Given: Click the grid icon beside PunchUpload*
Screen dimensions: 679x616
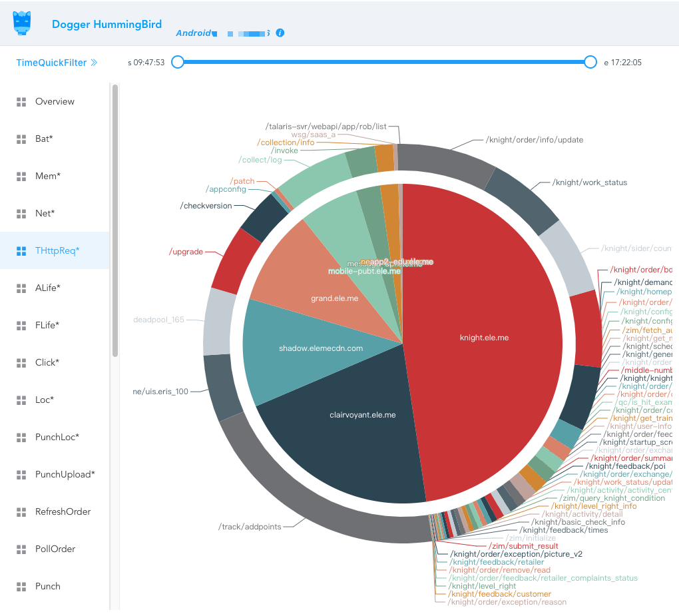Looking at the screenshot, I should click(x=21, y=475).
